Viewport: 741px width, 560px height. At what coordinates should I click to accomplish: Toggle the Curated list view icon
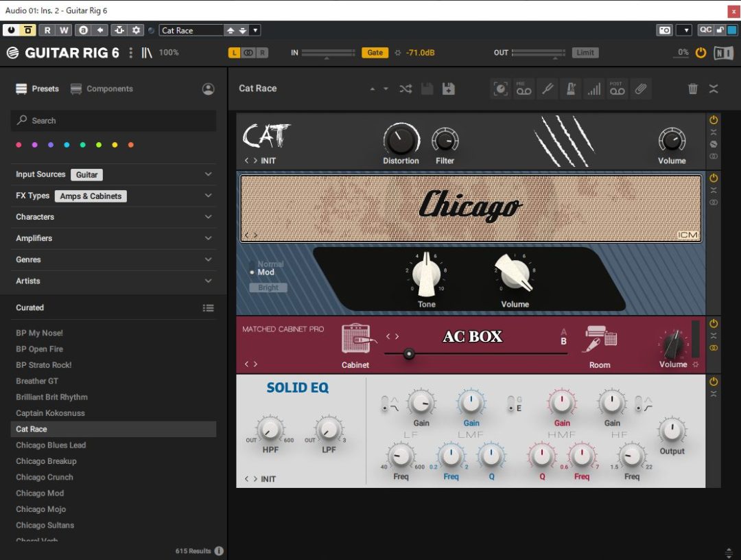[208, 308]
